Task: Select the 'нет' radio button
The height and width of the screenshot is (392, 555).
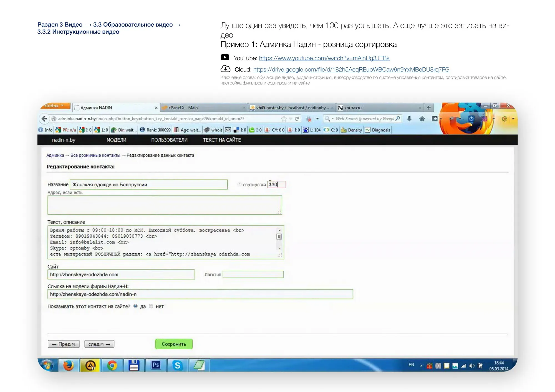Action: coord(151,306)
